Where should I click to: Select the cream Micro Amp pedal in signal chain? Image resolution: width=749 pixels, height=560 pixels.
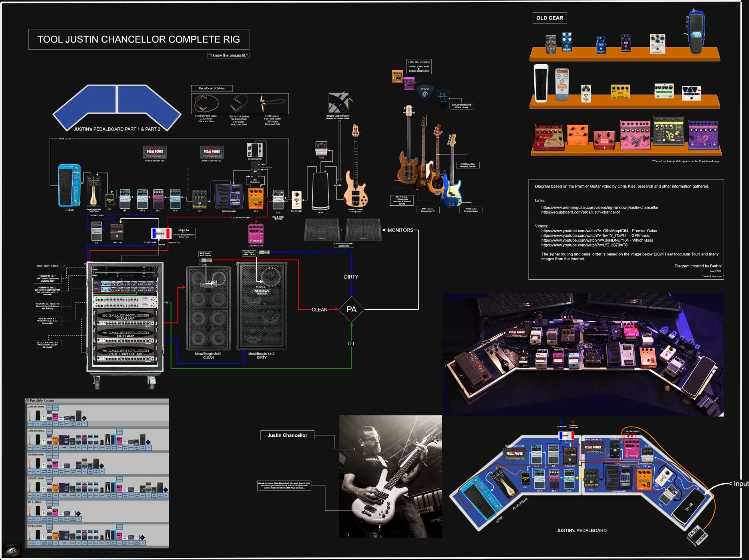296,200
